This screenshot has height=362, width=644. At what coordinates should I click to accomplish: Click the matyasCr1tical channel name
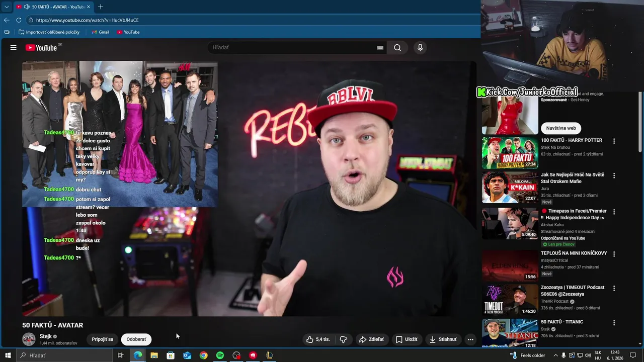[x=554, y=260]
